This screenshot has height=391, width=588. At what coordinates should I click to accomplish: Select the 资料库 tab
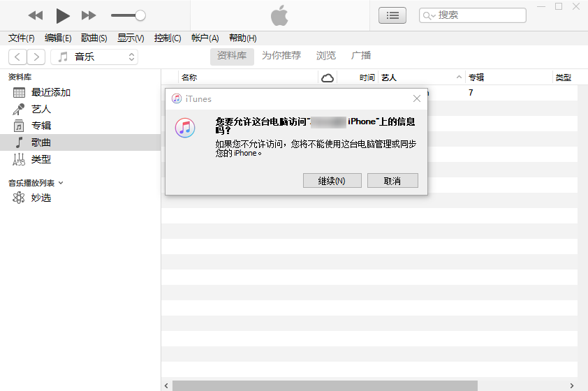[x=232, y=56]
